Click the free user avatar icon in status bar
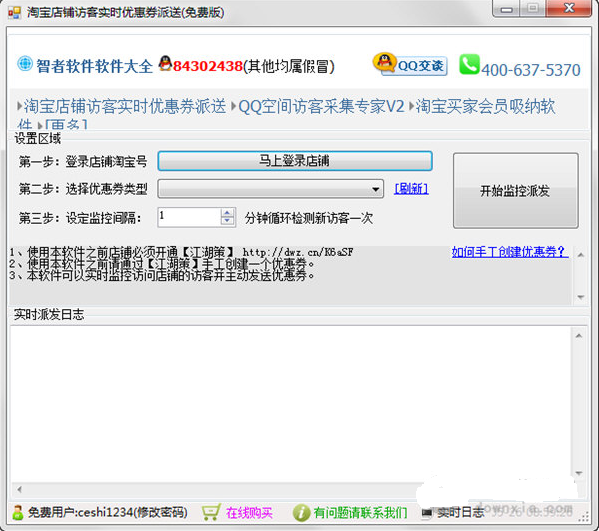 [x=17, y=512]
